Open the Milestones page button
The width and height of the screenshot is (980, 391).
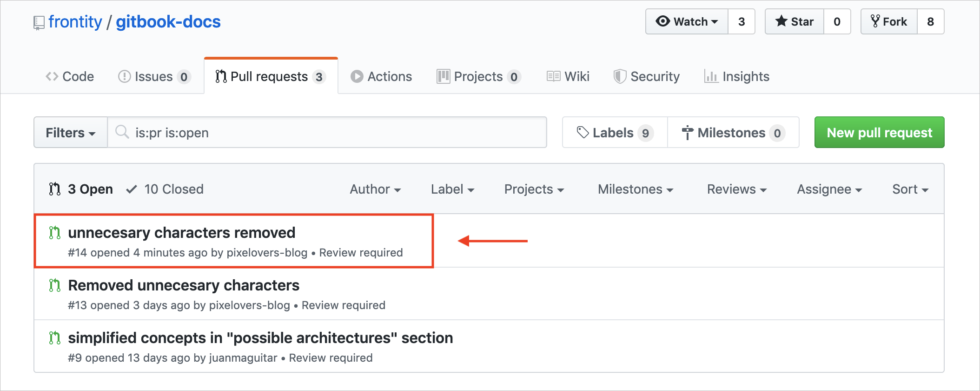734,133
